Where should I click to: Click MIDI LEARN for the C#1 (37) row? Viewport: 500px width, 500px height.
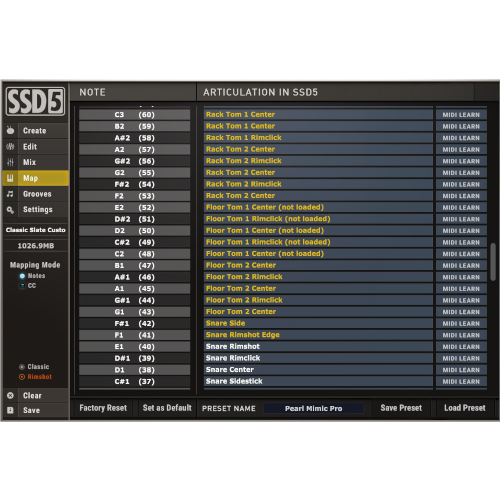click(461, 382)
